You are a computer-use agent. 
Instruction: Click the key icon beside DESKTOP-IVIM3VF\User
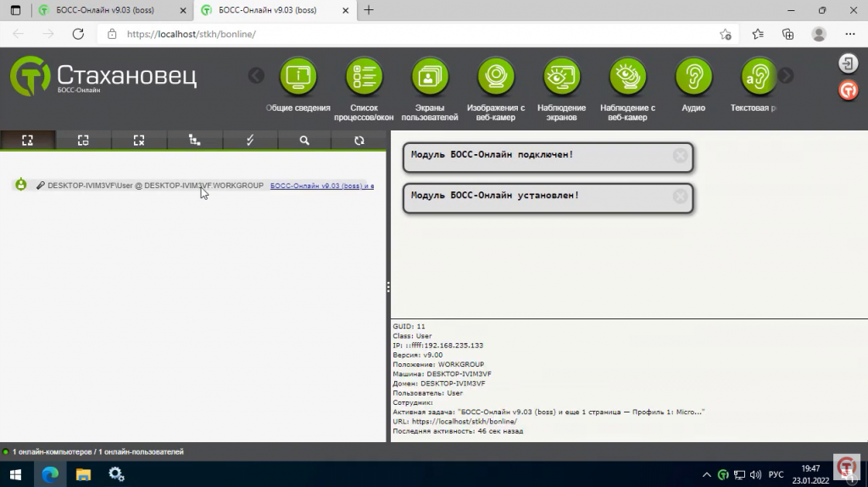pyautogui.click(x=41, y=185)
